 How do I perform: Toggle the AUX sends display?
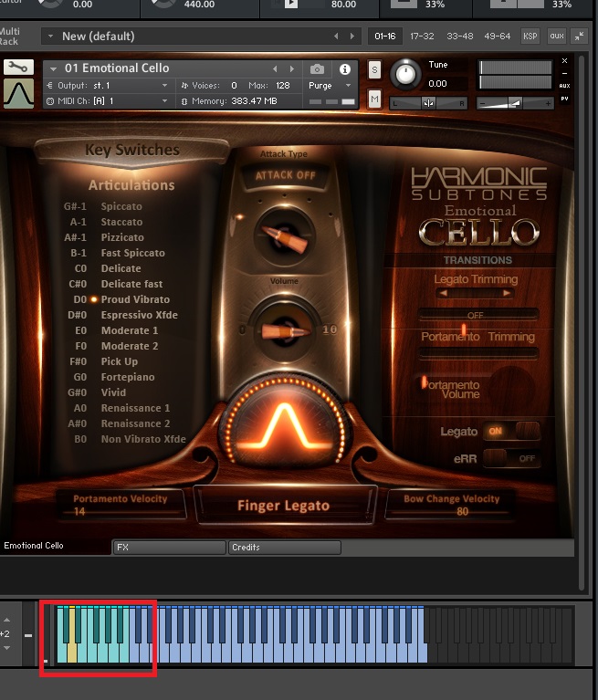(564, 86)
